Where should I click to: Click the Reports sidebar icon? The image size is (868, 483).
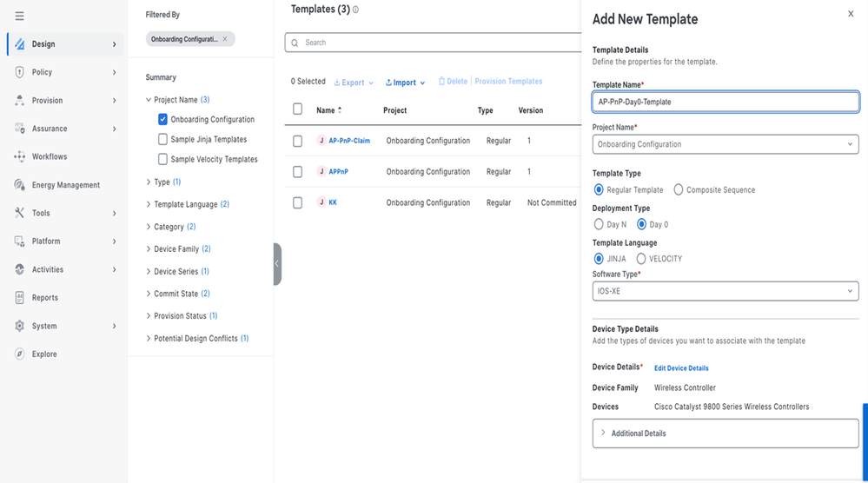[19, 298]
